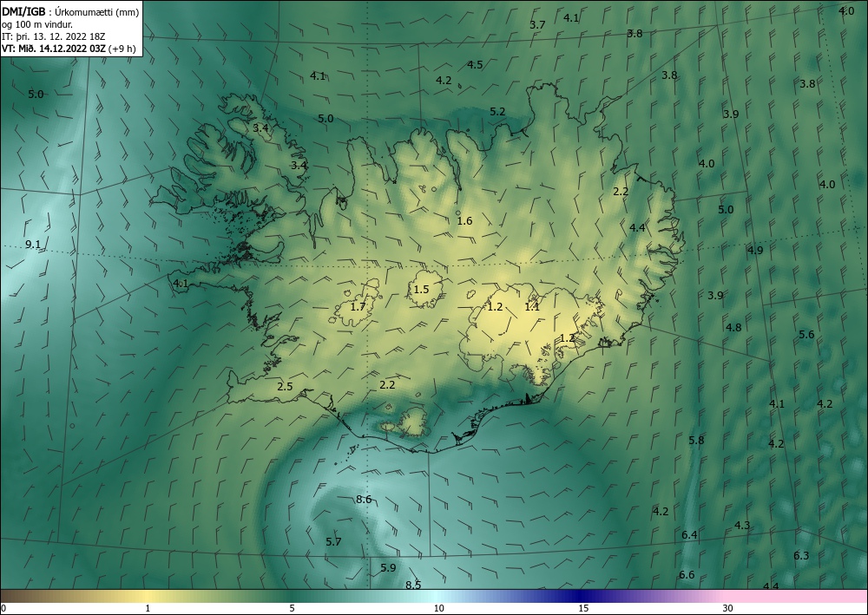Image resolution: width=868 pixels, height=615 pixels.
Task: Click the 6.3 value on the map
Action: (x=801, y=555)
